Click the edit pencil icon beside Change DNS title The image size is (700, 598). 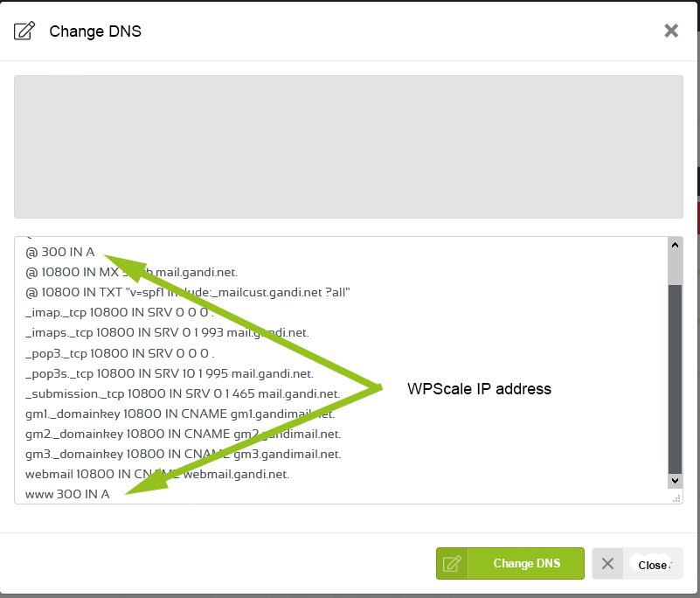click(24, 31)
